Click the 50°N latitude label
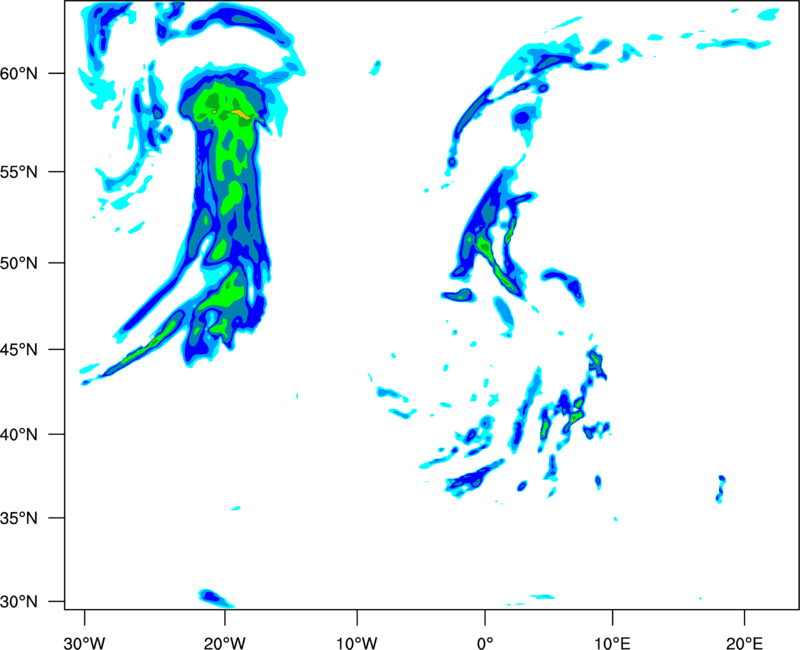 19,263
